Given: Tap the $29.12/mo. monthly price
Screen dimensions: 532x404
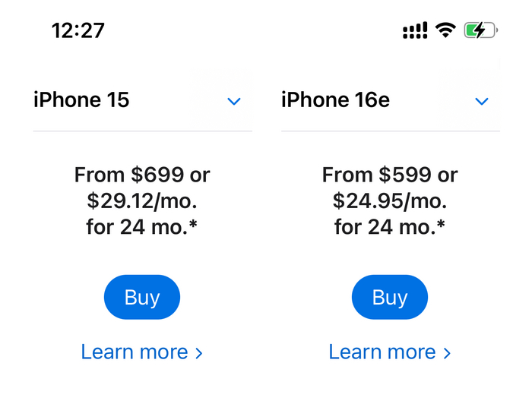Looking at the screenshot, I should (x=142, y=201).
